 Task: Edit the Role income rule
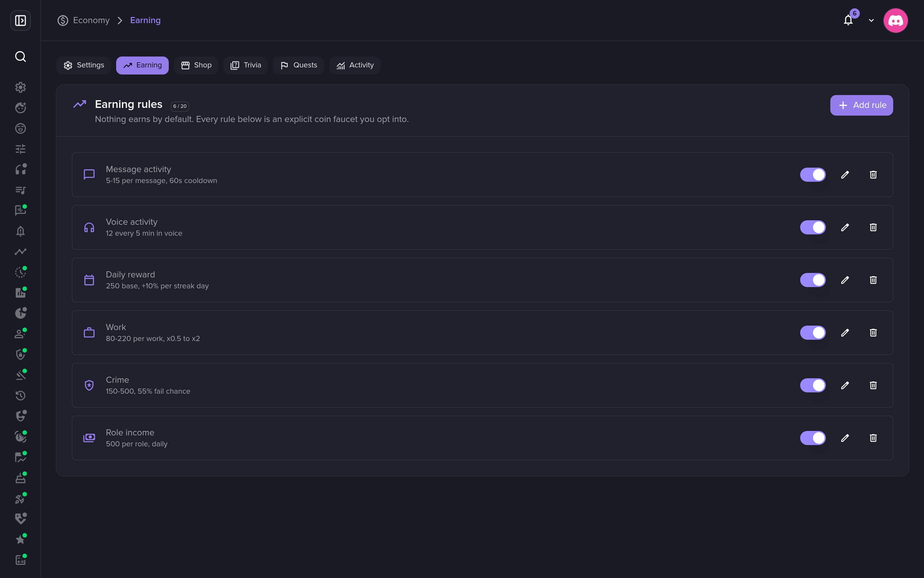pyautogui.click(x=845, y=438)
